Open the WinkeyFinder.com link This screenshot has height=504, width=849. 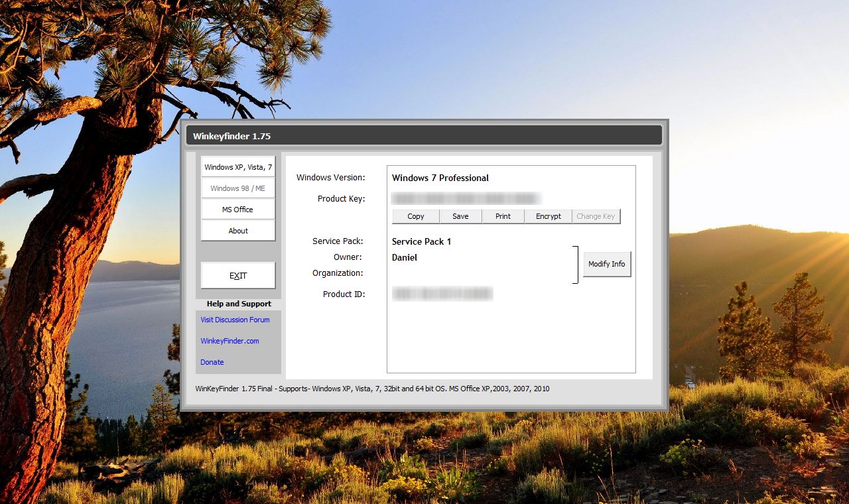coord(230,341)
